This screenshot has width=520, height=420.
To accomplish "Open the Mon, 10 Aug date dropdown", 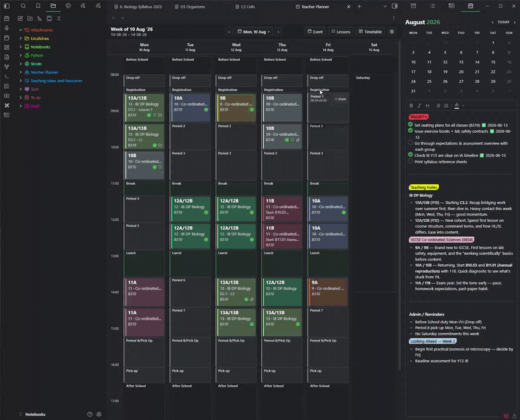I will (x=254, y=32).
